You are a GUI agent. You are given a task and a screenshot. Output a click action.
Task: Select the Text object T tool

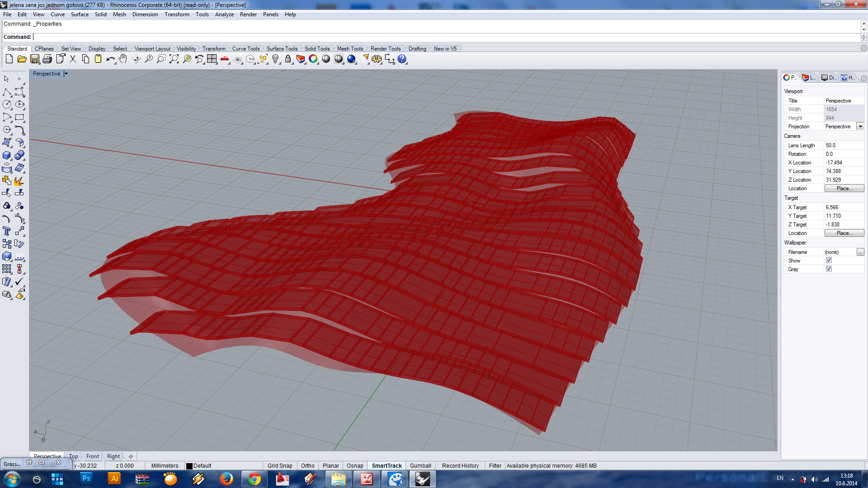pos(7,231)
